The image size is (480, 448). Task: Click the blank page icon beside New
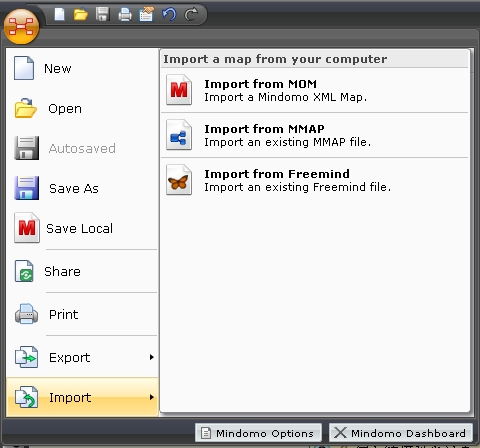[24, 68]
